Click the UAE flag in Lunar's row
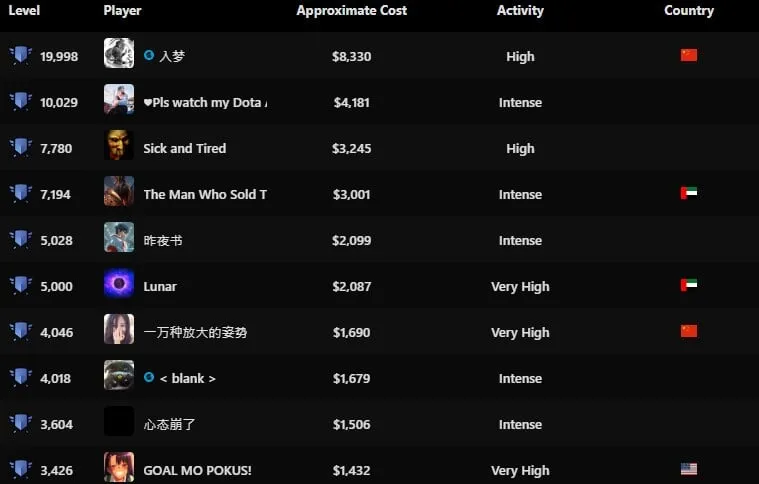The height and width of the screenshot is (484, 759). pos(689,285)
